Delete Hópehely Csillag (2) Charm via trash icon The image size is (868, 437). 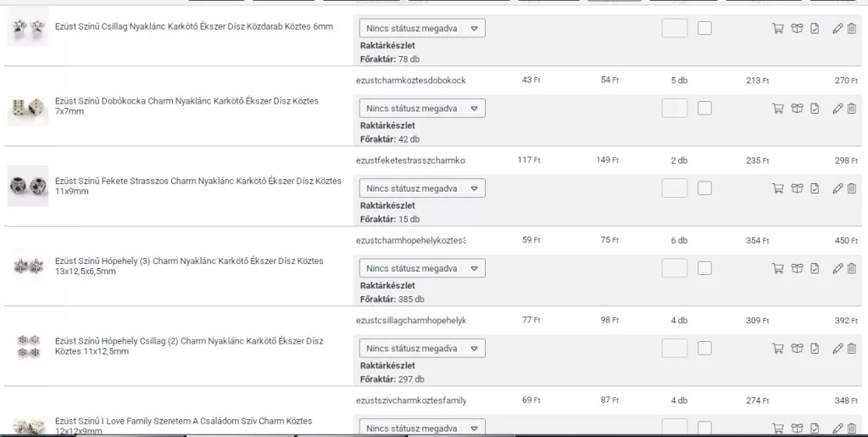[852, 348]
